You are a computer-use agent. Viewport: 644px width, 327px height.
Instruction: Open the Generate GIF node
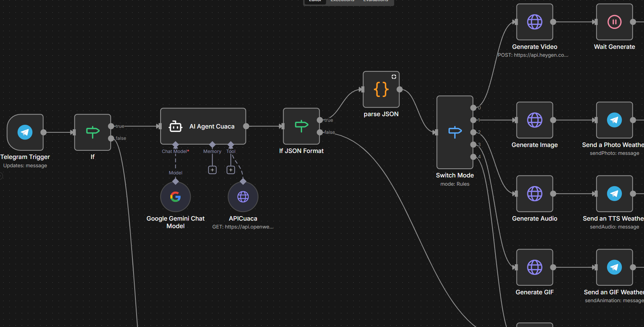[535, 268]
